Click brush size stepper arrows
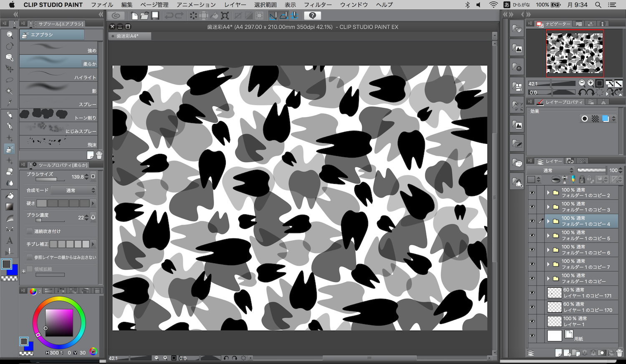 pyautogui.click(x=87, y=177)
